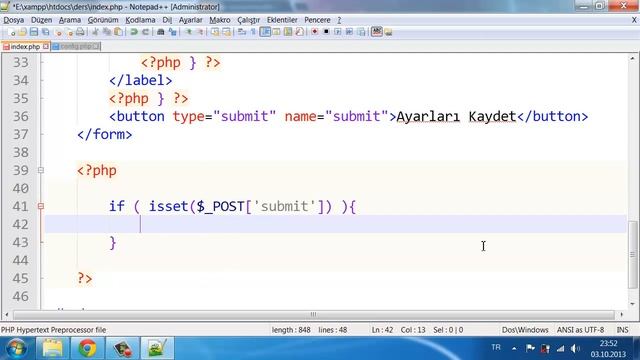This screenshot has width=640, height=360.
Task: Open the Düzen menu
Action: pyautogui.click(x=41, y=20)
